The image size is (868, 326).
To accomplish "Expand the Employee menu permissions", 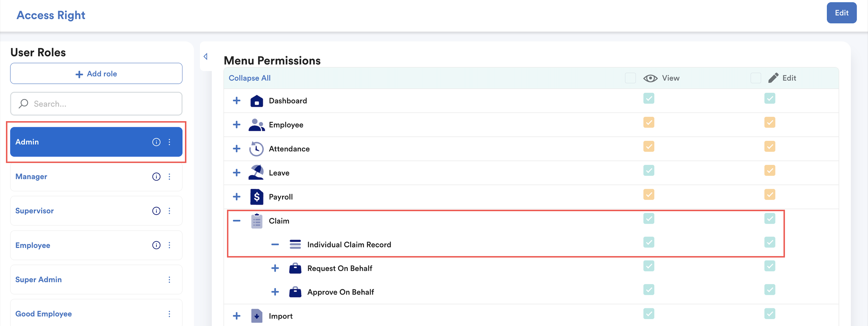I will [237, 125].
